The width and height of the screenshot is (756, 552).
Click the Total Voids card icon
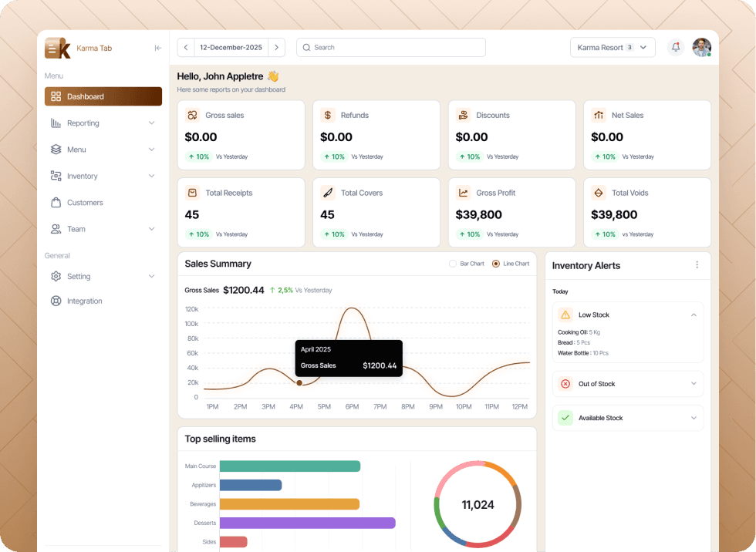(599, 193)
